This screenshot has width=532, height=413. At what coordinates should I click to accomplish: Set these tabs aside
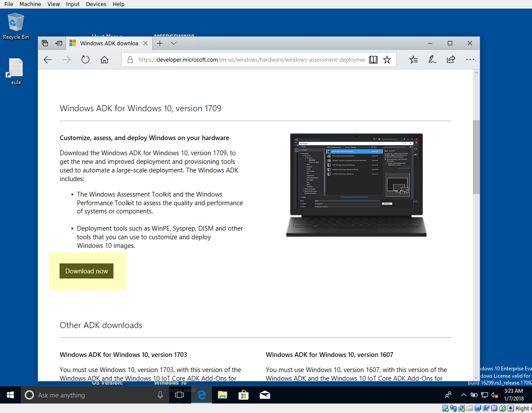pyautogui.click(x=59, y=43)
